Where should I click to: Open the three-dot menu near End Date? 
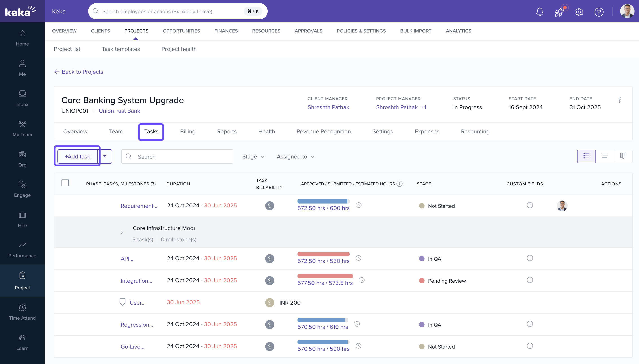click(x=620, y=100)
